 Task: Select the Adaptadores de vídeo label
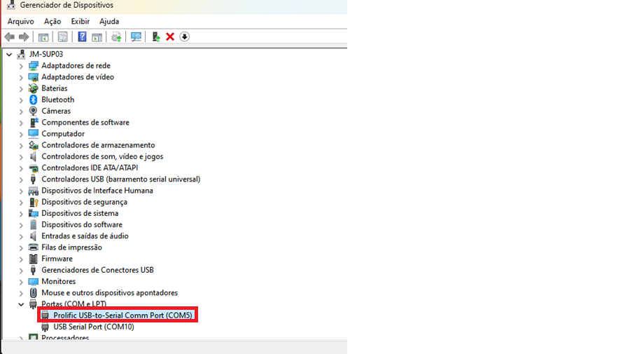(78, 77)
